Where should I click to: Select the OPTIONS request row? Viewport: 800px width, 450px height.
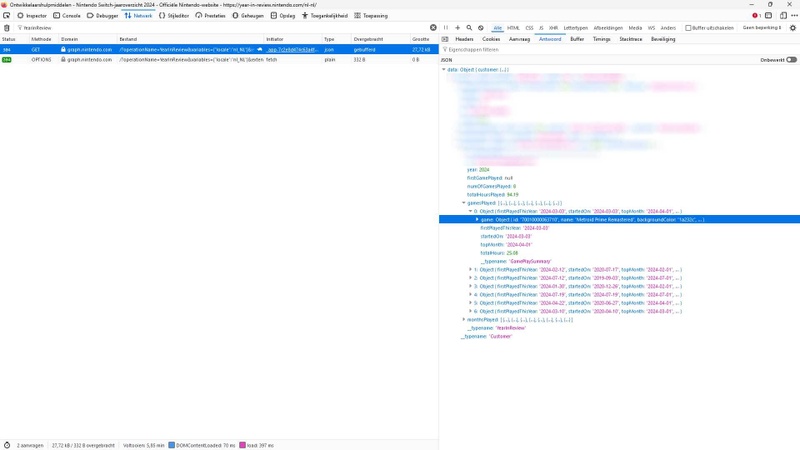pyautogui.click(x=219, y=60)
